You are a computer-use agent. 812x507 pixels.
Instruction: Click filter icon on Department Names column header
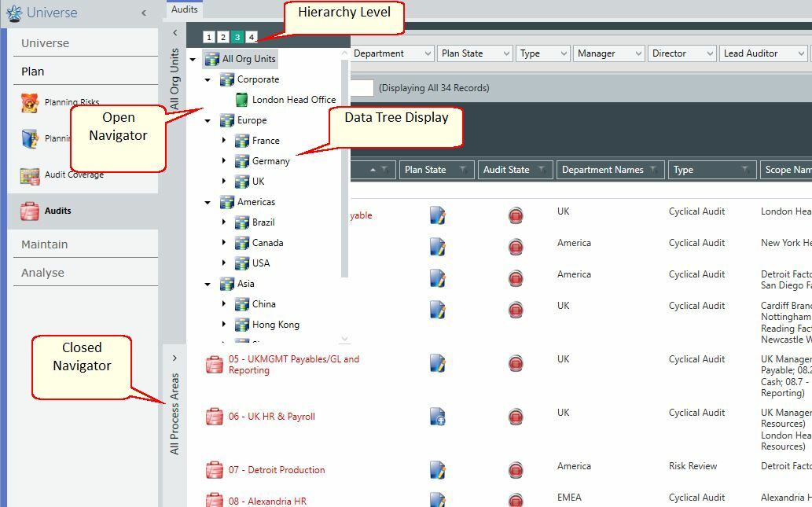click(x=653, y=169)
